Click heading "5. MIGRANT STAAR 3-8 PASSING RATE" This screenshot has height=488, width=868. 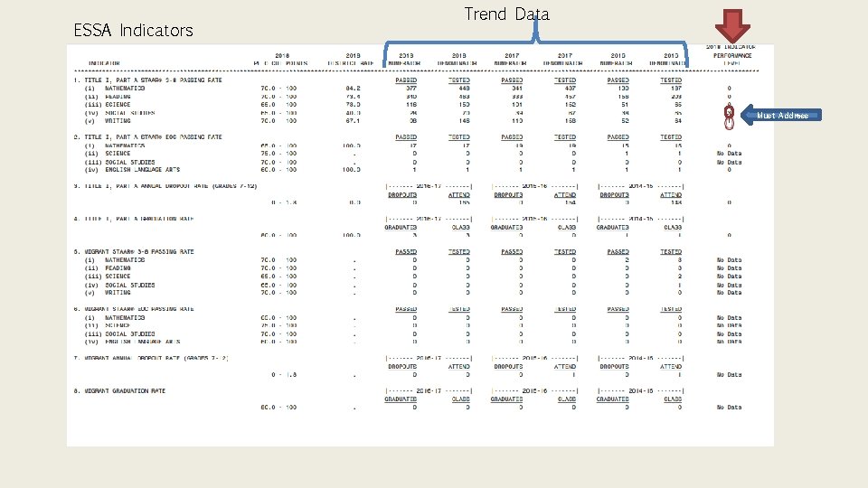coord(134,252)
